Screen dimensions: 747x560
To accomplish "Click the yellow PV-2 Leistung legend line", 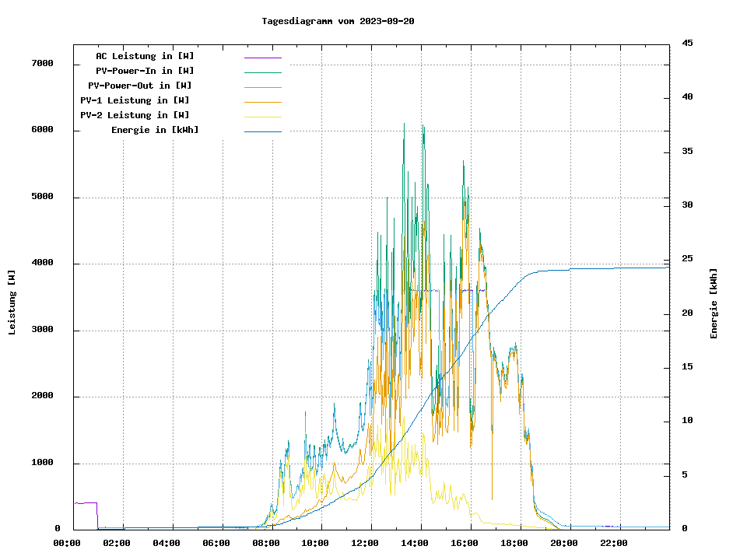I will tap(262, 117).
